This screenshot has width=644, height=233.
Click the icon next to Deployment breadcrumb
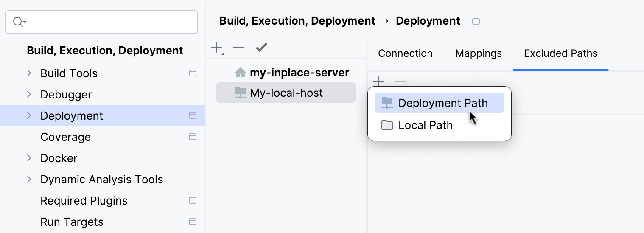[476, 21]
